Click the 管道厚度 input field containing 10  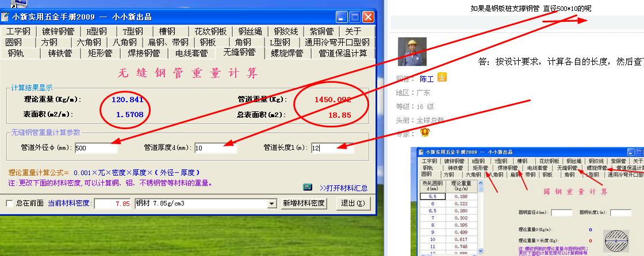[216, 148]
